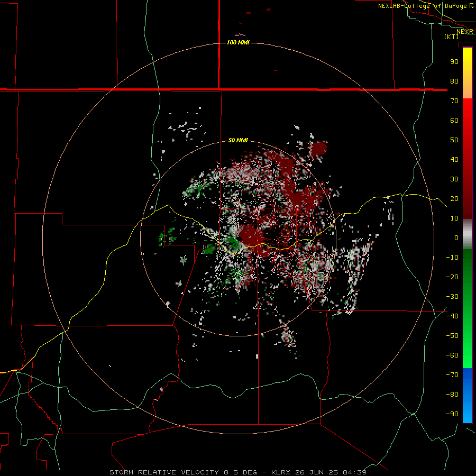Click the "NEXR" label under the header

(465, 32)
